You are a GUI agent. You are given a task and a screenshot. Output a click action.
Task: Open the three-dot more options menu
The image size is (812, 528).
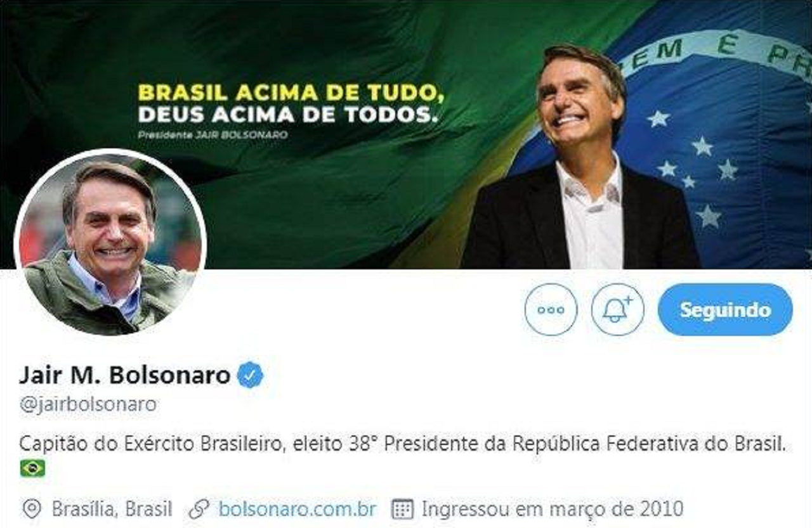(551, 309)
